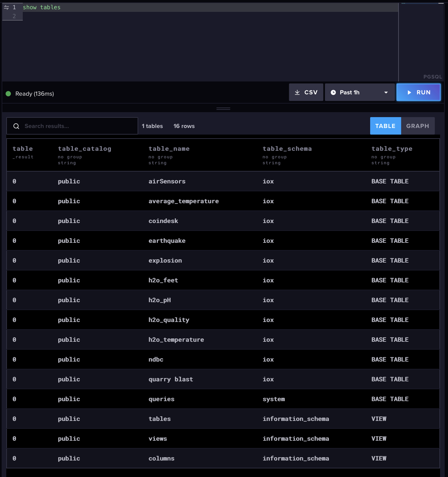Select the airSensors table row
This screenshot has height=477, width=448.
[x=167, y=181]
